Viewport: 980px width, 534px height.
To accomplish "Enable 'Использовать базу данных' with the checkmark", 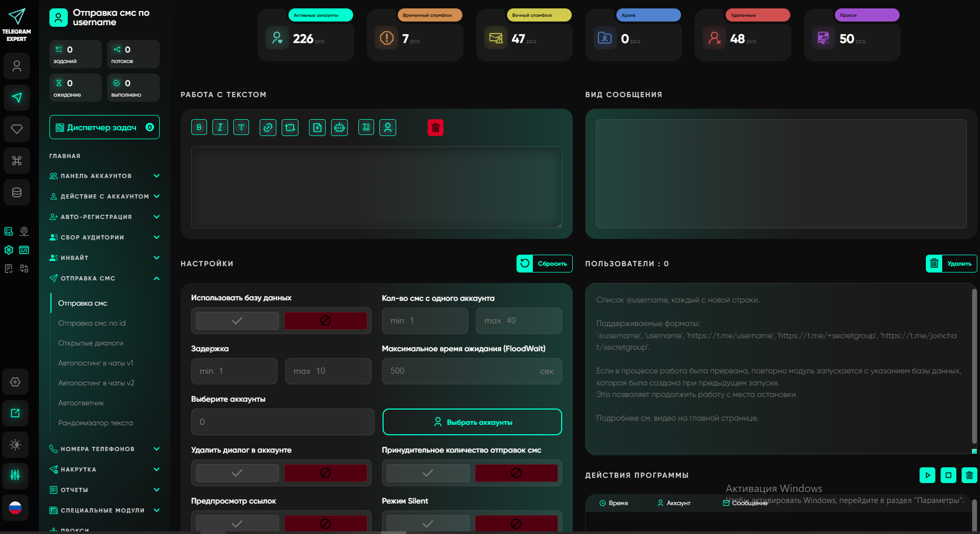I will (238, 321).
